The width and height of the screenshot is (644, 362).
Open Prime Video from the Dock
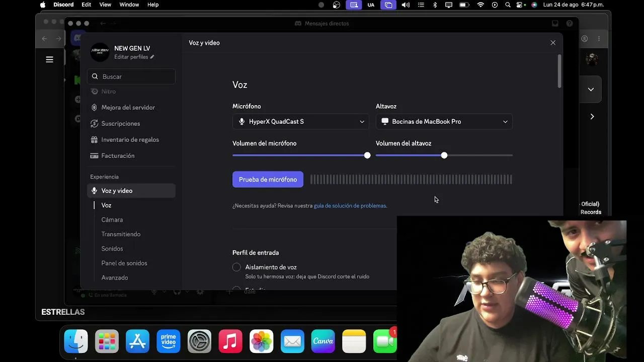[x=169, y=342]
